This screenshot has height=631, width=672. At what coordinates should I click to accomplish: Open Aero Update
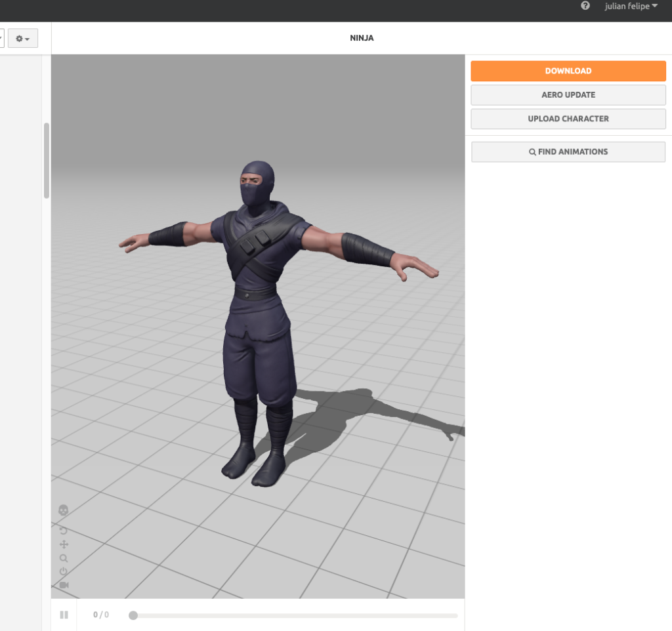pos(568,94)
